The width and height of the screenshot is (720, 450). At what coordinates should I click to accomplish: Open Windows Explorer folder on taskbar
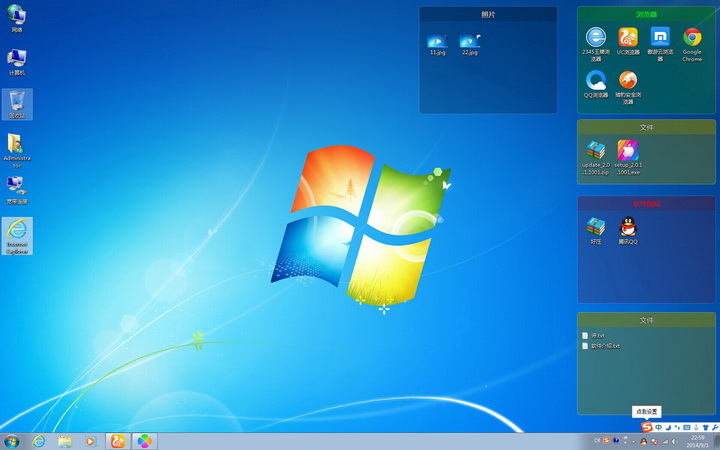(65, 442)
